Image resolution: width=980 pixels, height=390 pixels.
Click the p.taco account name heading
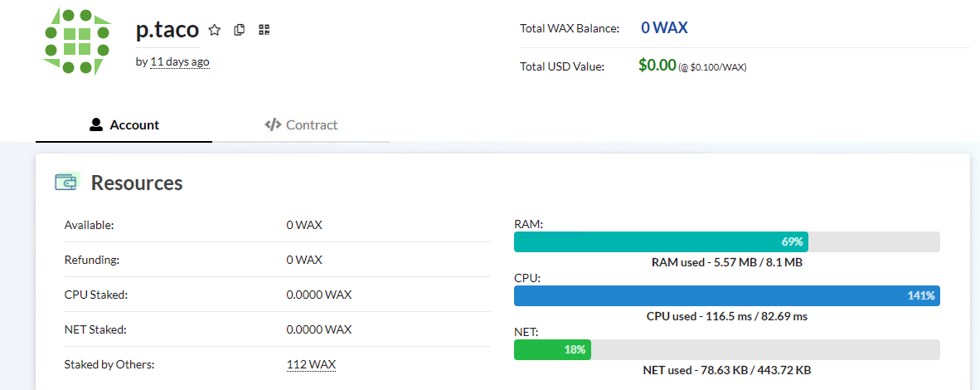(167, 29)
